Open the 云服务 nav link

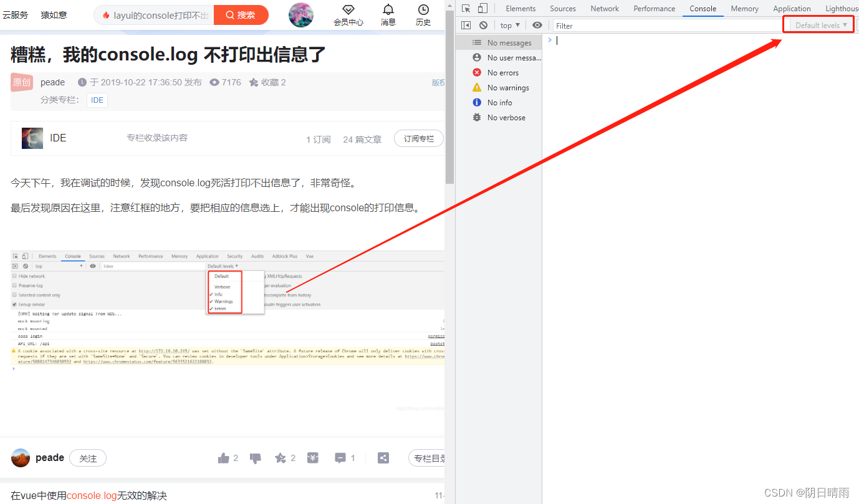click(15, 15)
